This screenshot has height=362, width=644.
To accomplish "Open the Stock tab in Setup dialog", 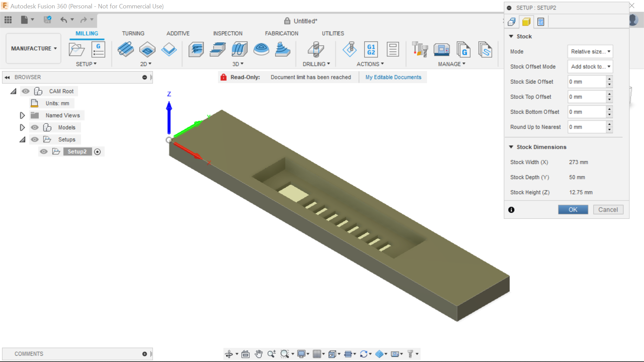I will 526,22.
